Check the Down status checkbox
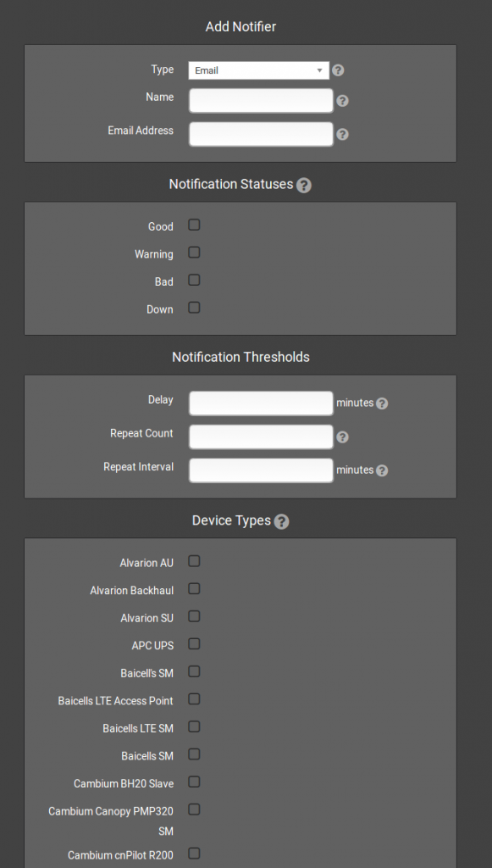Screen dimensions: 492x868 coord(194,307)
